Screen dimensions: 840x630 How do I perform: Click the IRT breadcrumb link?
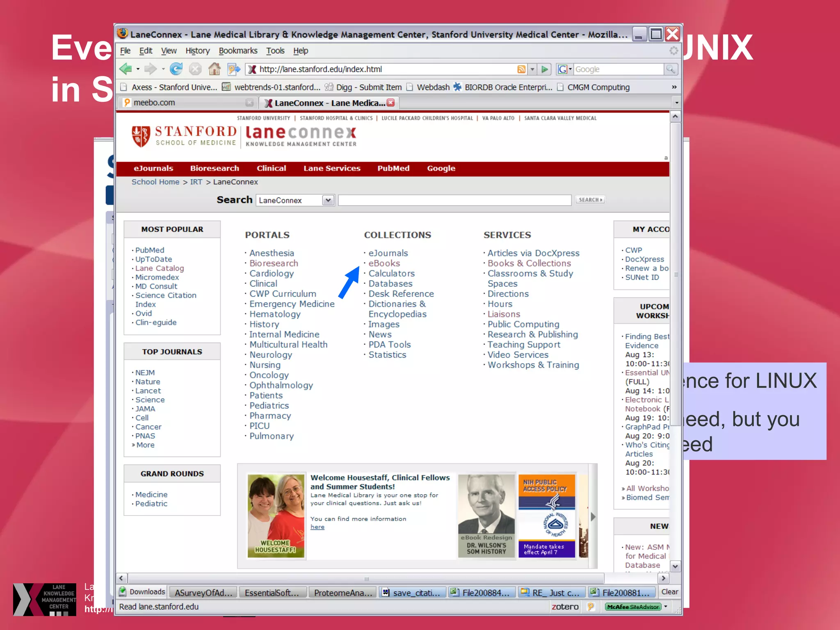(x=196, y=182)
